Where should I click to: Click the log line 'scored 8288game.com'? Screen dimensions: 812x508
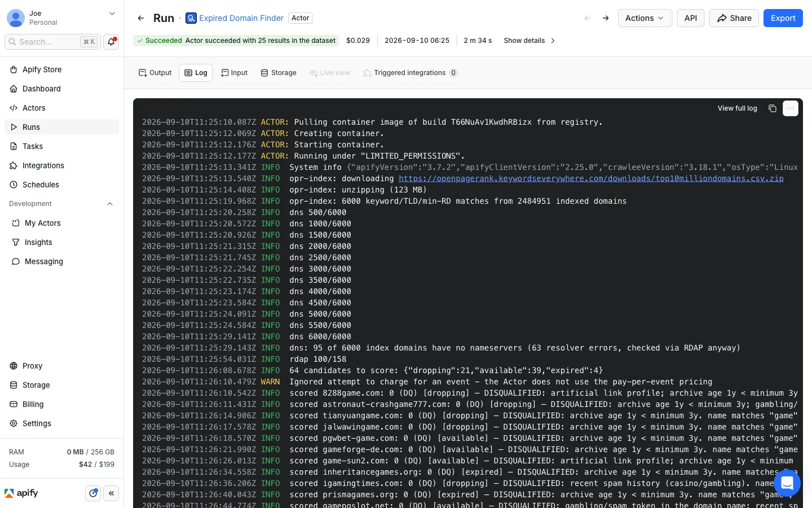pos(470,393)
